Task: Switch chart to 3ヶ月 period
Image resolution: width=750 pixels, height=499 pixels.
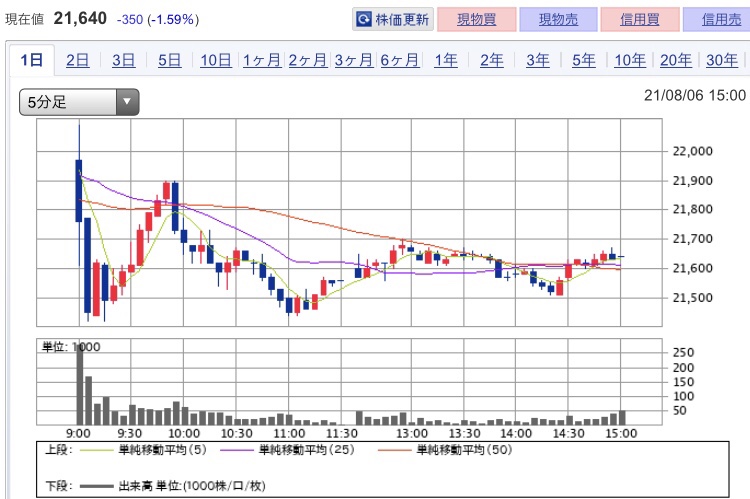Action: pos(353,60)
